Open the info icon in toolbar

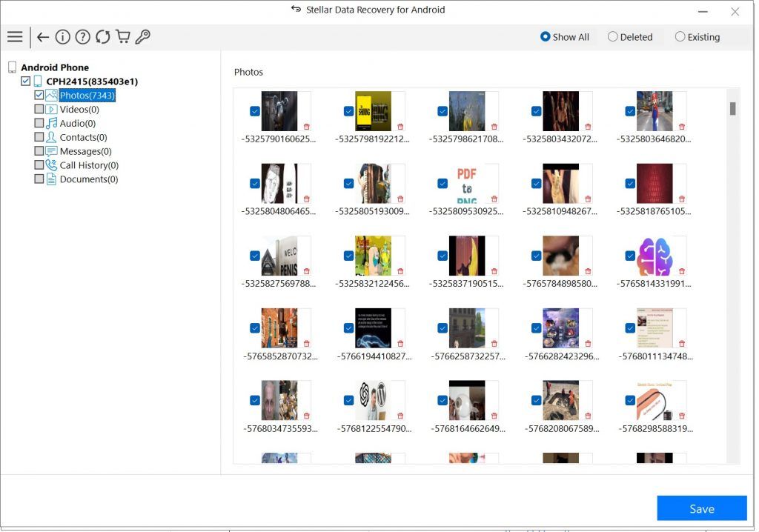tap(63, 37)
